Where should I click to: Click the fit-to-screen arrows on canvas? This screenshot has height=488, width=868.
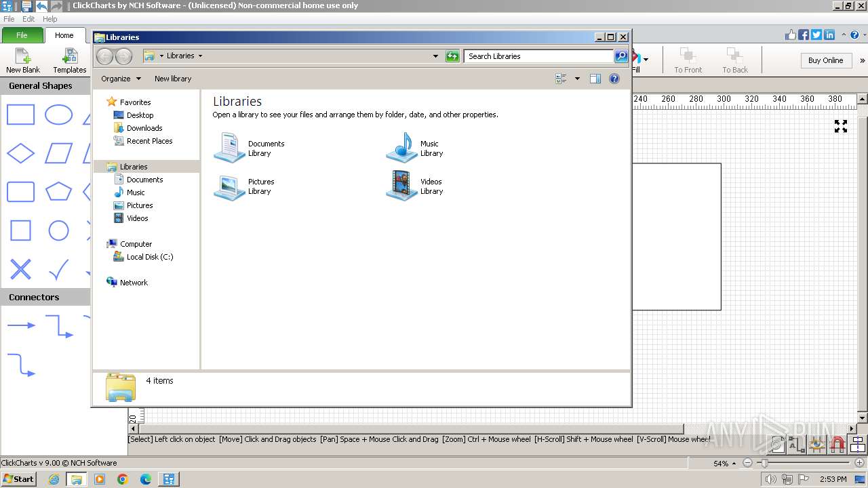[x=841, y=126]
